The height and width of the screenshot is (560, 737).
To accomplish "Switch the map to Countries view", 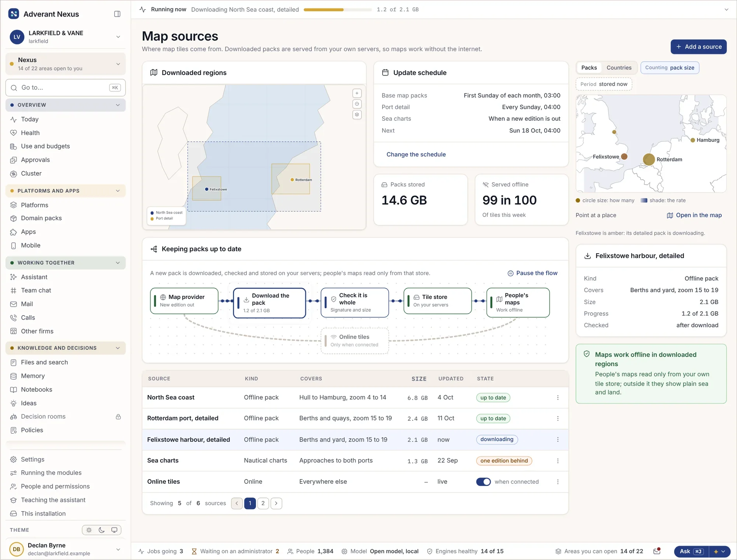I will click(619, 68).
